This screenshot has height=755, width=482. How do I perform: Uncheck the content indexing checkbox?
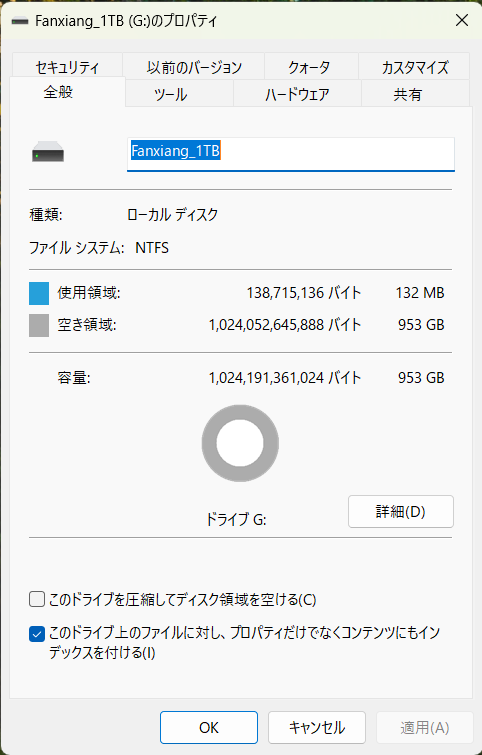tap(37, 634)
